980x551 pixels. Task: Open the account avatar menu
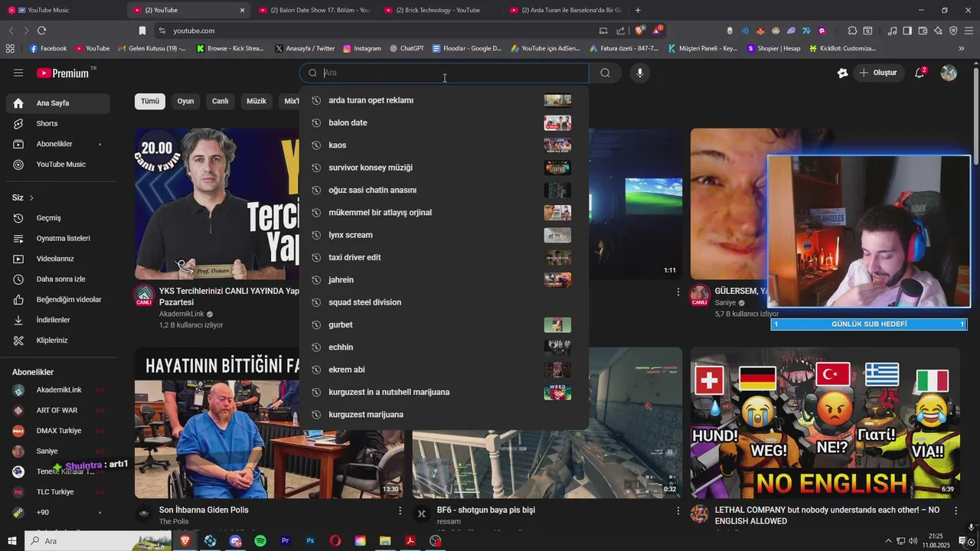(x=949, y=73)
